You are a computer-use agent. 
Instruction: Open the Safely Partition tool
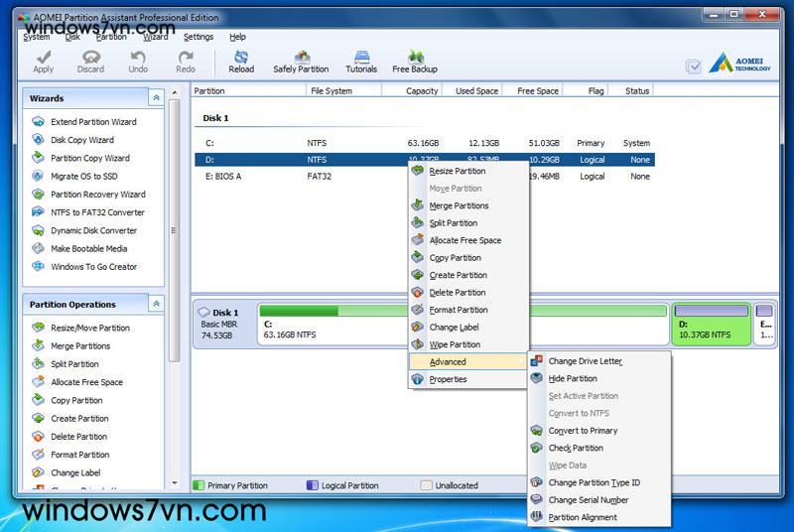pos(301,62)
